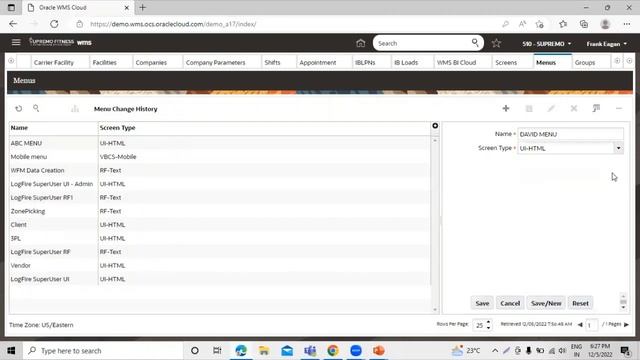Switch to the Companies tab

coord(151,62)
